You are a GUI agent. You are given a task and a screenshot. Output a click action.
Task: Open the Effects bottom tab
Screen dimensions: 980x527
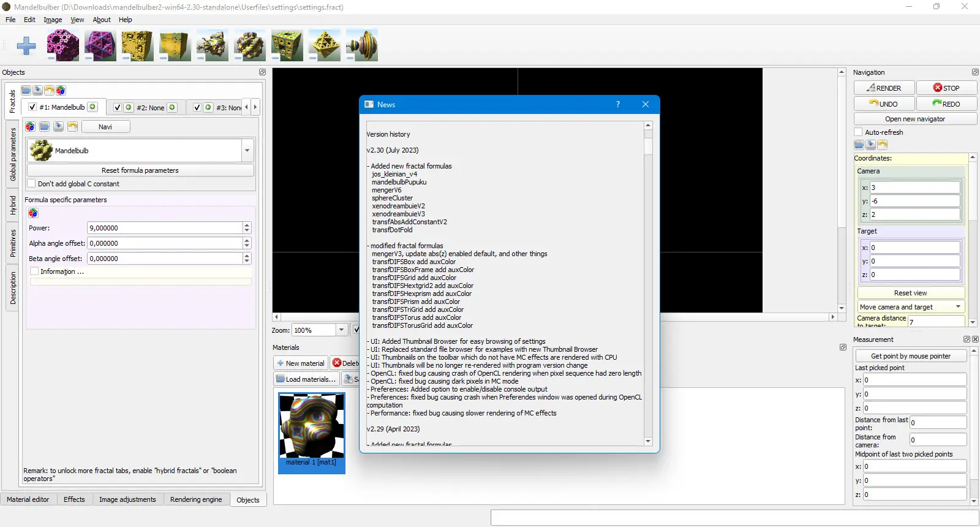click(x=74, y=499)
